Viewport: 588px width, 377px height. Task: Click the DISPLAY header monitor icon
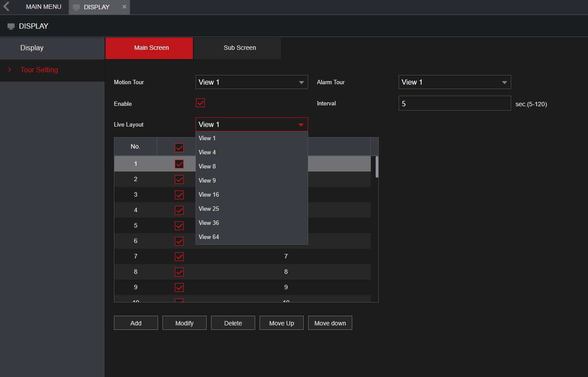point(11,26)
